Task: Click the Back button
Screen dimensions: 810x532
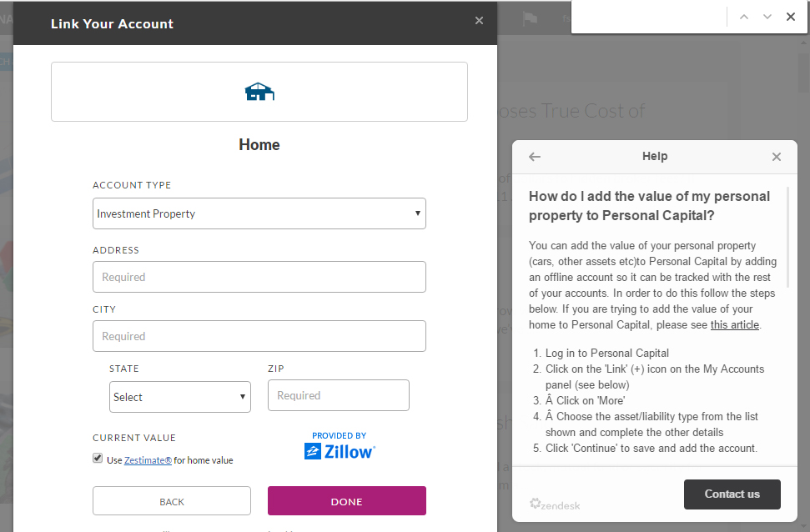Action: [x=172, y=500]
